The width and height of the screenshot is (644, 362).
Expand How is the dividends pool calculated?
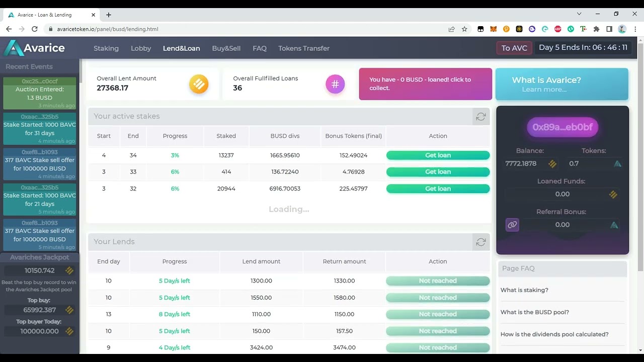coord(554,334)
